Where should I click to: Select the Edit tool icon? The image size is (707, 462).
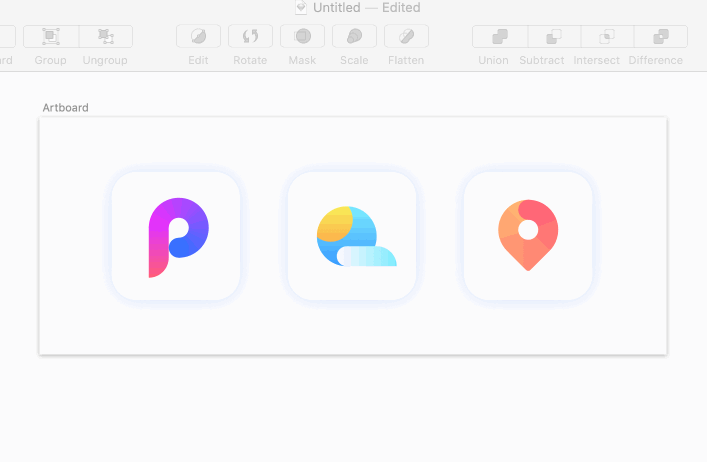coord(198,37)
